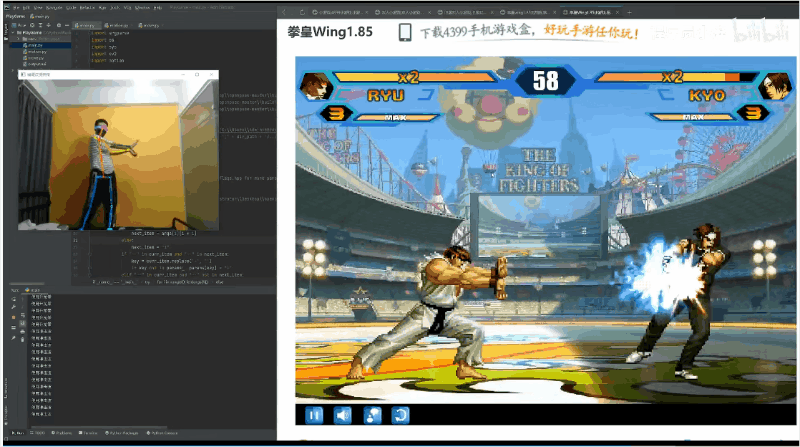The image size is (800, 447).
Task: Restart the game with the replay icon
Action: pyautogui.click(x=401, y=415)
